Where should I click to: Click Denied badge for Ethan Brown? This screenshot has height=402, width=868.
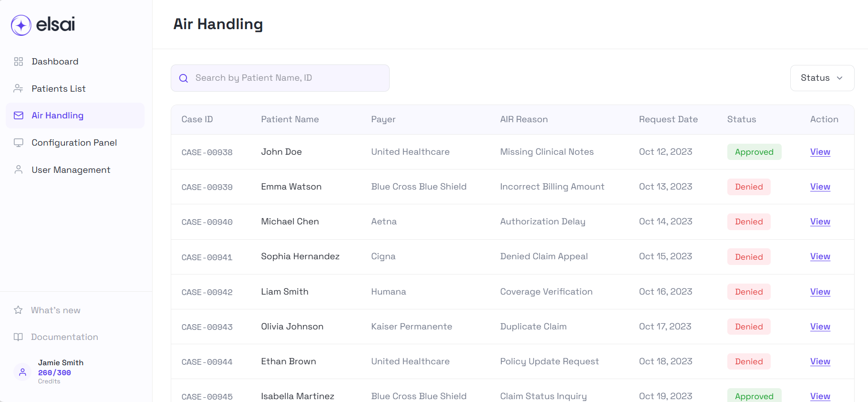pyautogui.click(x=749, y=361)
